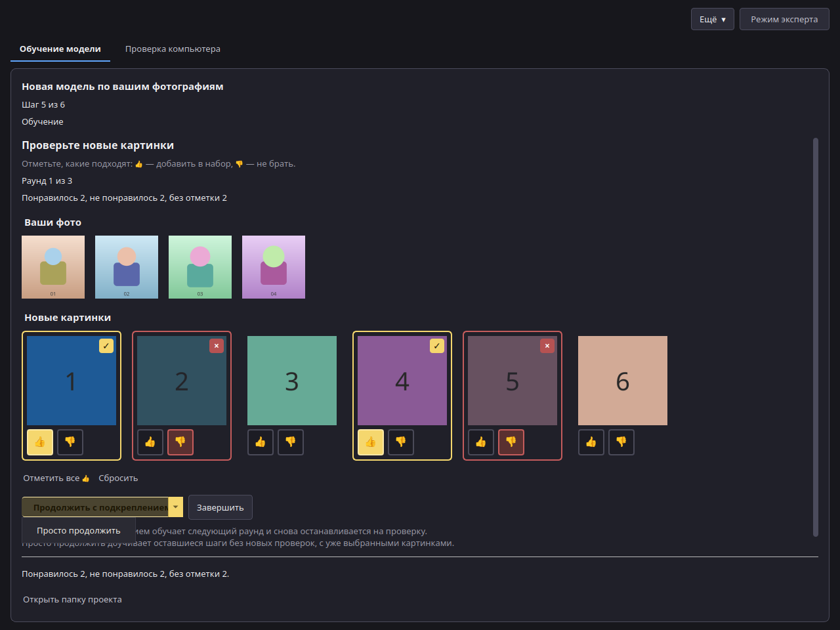
Task: Click the text "Раунд 1 из 3"
Action: [47, 181]
